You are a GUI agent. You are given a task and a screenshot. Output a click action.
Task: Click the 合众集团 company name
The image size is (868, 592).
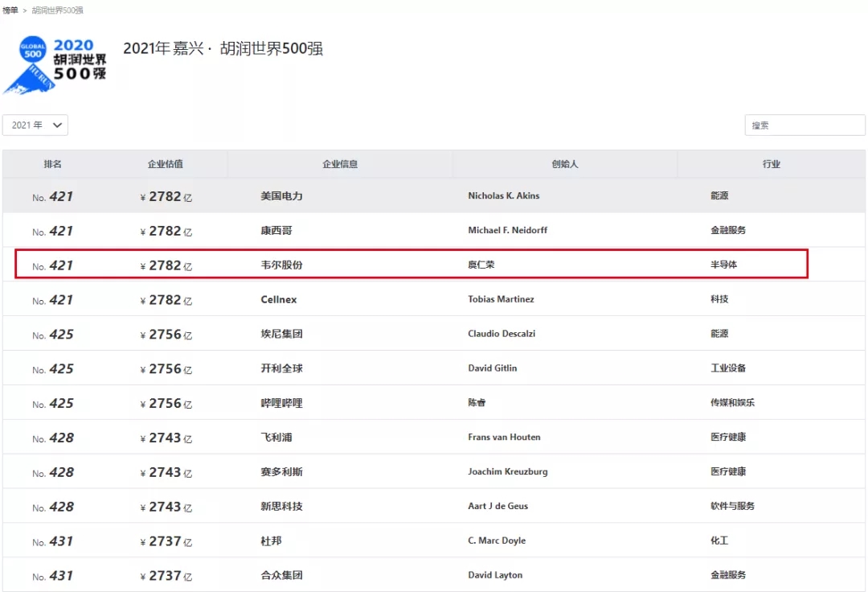(x=281, y=575)
